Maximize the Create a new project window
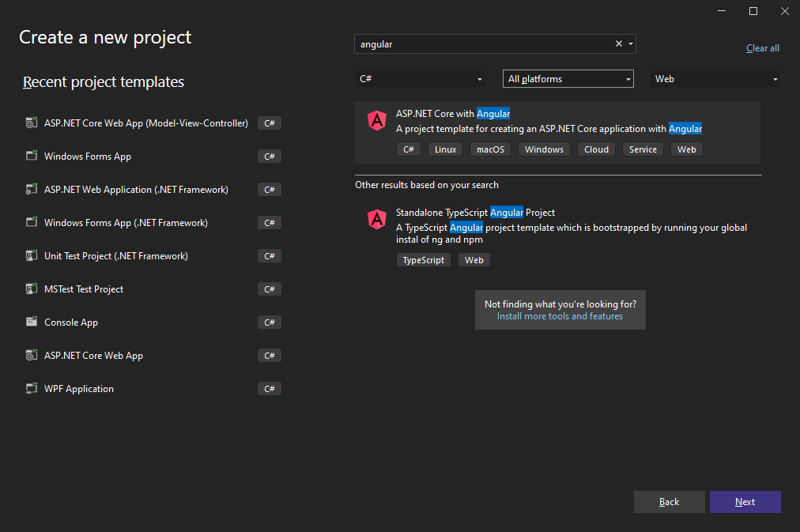The height and width of the screenshot is (532, 800). click(x=753, y=11)
